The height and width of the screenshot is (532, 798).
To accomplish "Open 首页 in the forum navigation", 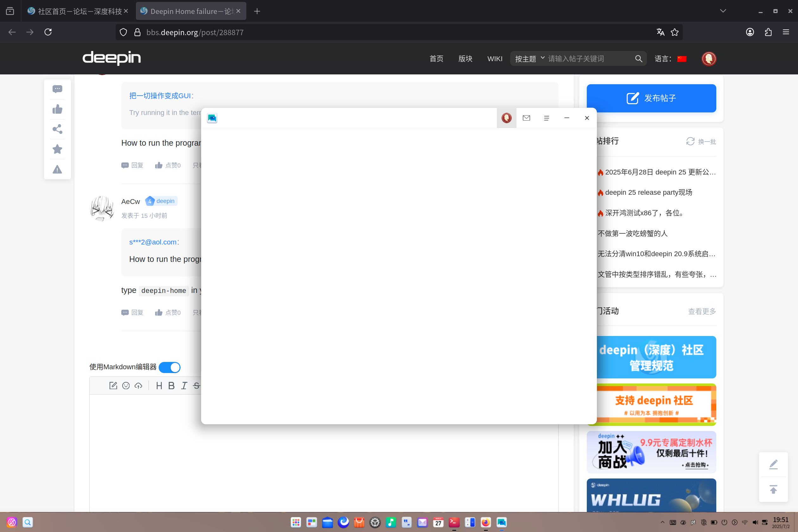I will (436, 59).
